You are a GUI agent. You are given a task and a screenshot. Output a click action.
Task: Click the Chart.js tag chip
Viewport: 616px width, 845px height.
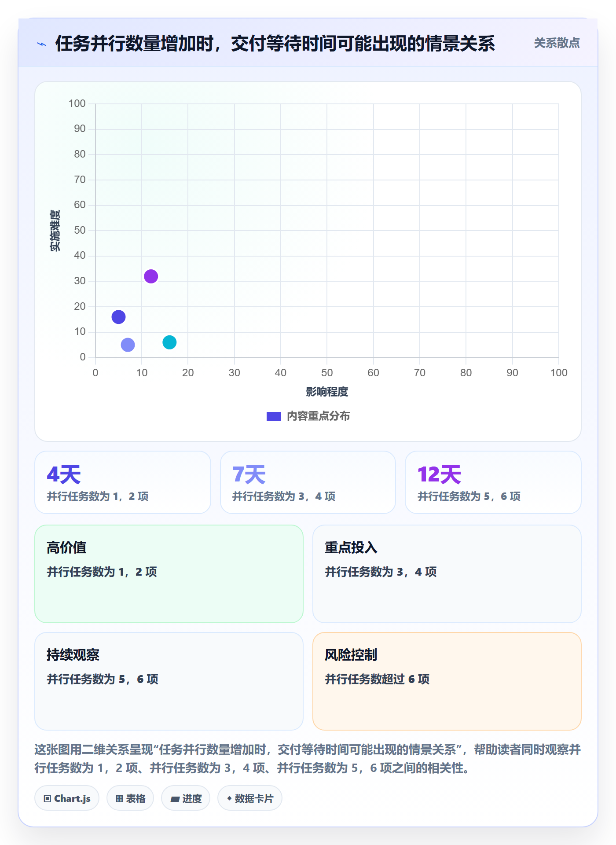67,798
